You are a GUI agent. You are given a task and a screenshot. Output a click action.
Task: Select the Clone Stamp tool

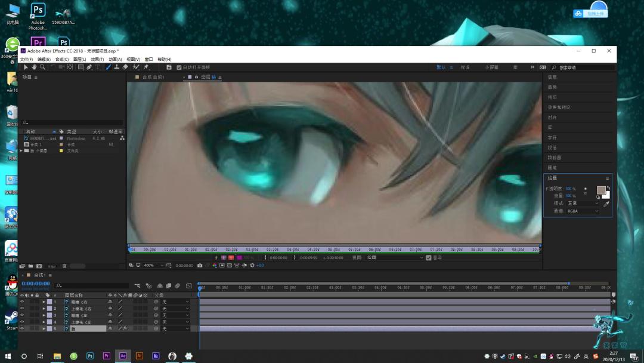coord(117,67)
